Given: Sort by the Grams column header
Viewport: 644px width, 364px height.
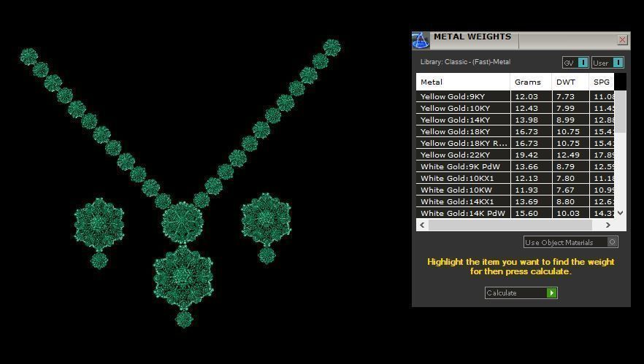Looking at the screenshot, I should pyautogui.click(x=531, y=82).
